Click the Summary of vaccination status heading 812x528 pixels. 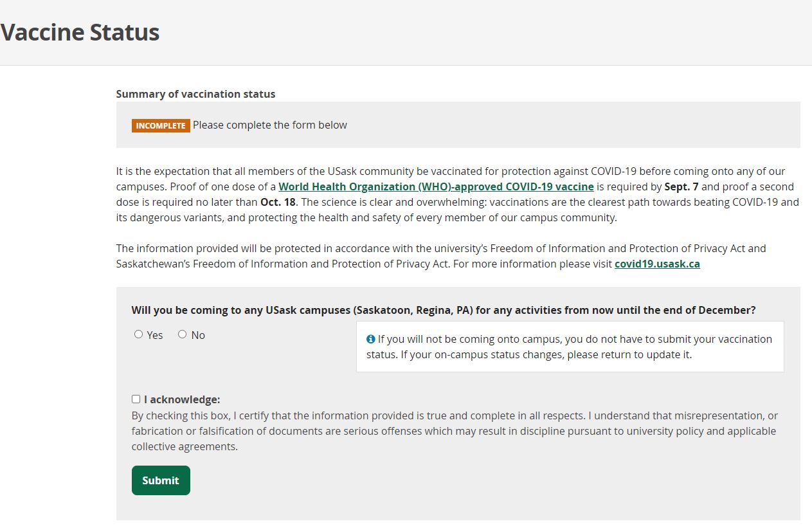[195, 94]
